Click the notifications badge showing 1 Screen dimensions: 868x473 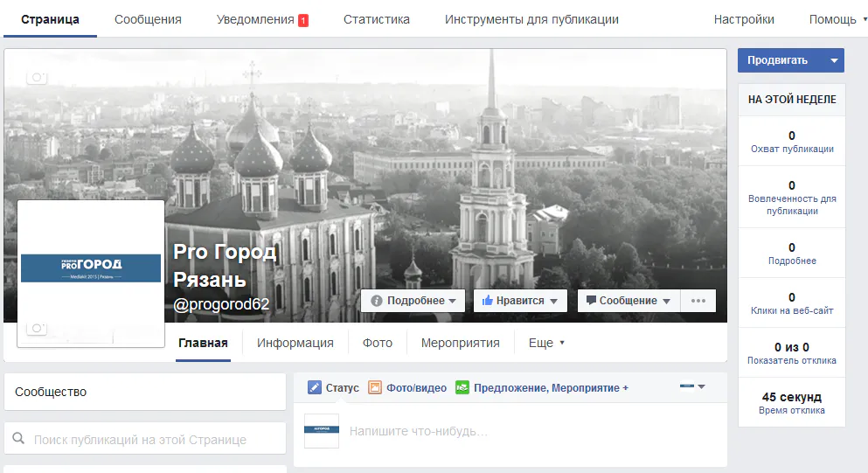(x=302, y=20)
